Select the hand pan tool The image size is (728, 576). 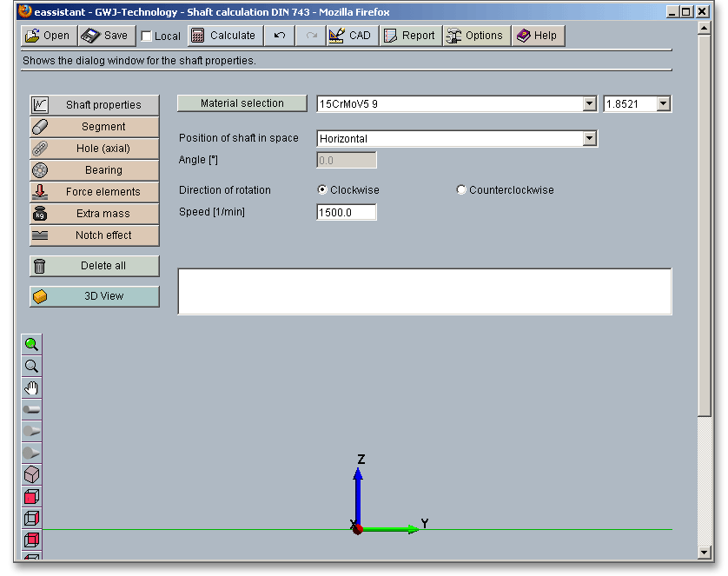(x=31, y=387)
